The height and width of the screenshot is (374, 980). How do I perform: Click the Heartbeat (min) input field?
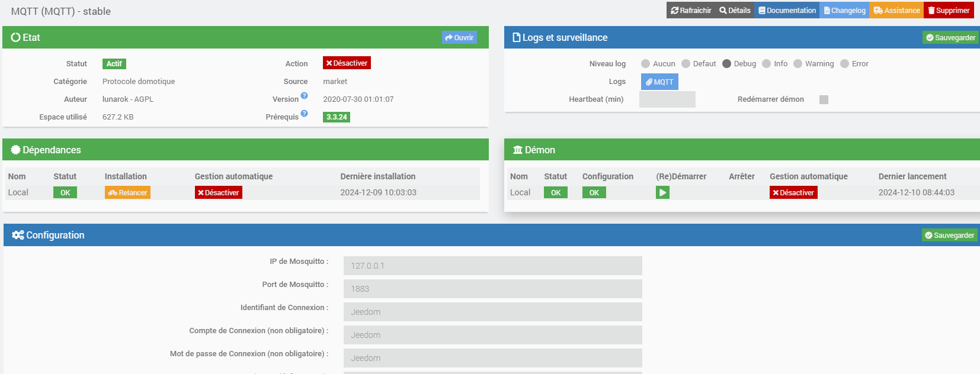pyautogui.click(x=667, y=99)
